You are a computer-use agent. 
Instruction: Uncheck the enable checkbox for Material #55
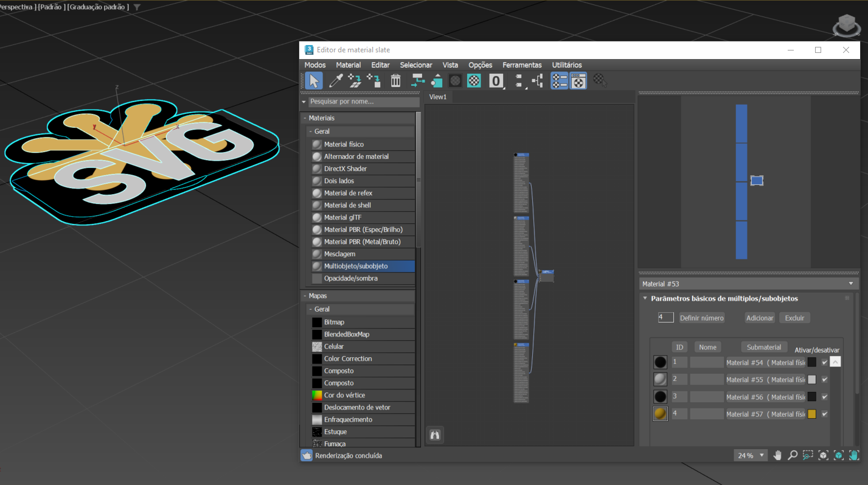tap(825, 379)
